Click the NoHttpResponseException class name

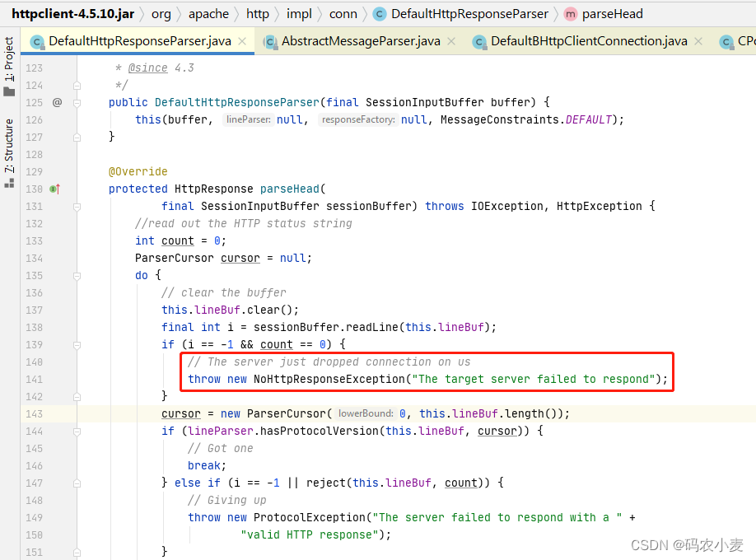(329, 379)
